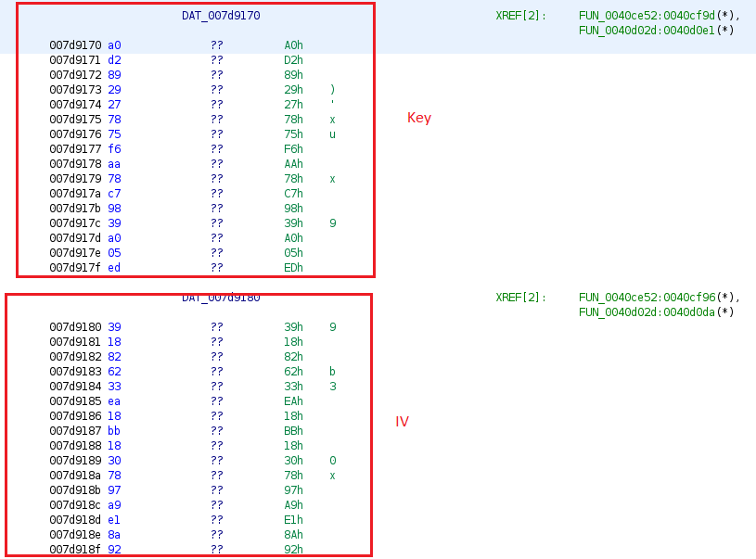Select address 007d917c
The width and height of the screenshot is (756, 559).
click(75, 223)
